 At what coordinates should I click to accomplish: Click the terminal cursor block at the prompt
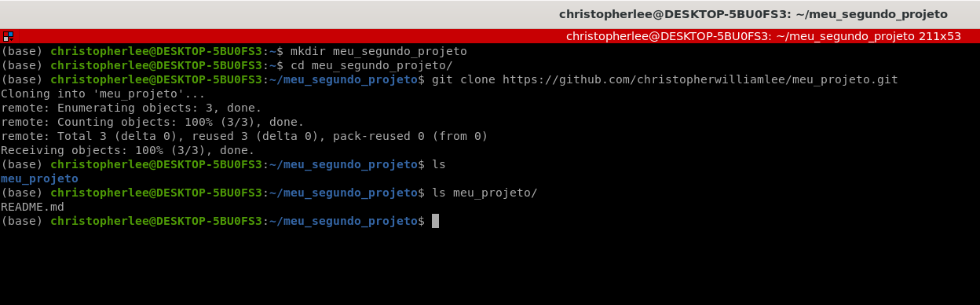tap(435, 221)
